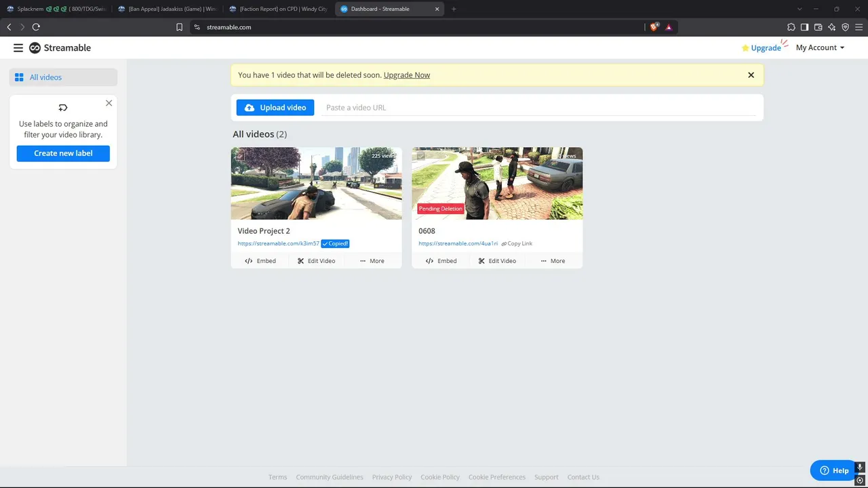Click the star icon next to Upgrade
This screenshot has height=488, width=868.
coord(745,48)
